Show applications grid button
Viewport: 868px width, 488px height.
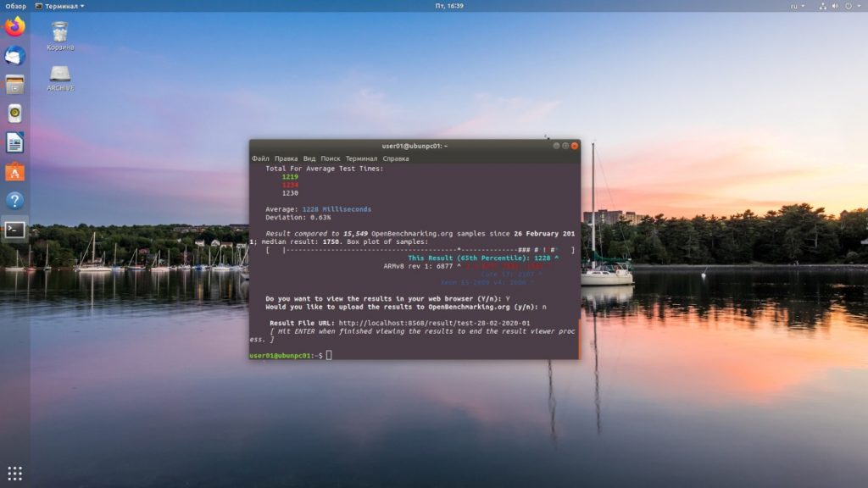[15, 473]
